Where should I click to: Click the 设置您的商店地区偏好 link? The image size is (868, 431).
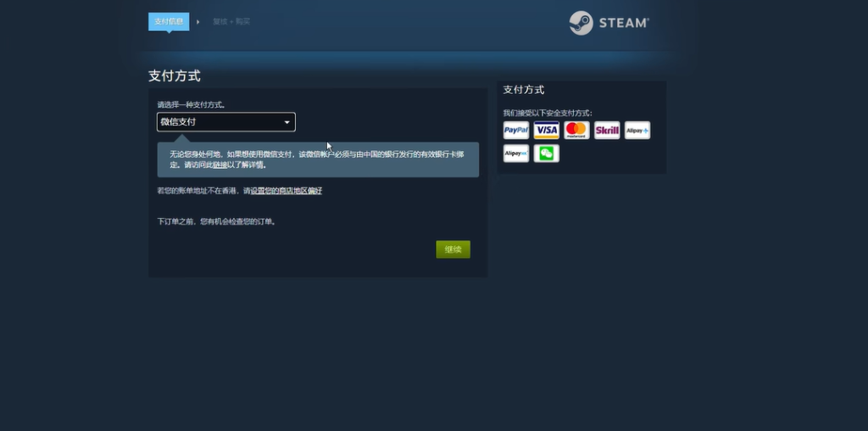click(x=286, y=191)
